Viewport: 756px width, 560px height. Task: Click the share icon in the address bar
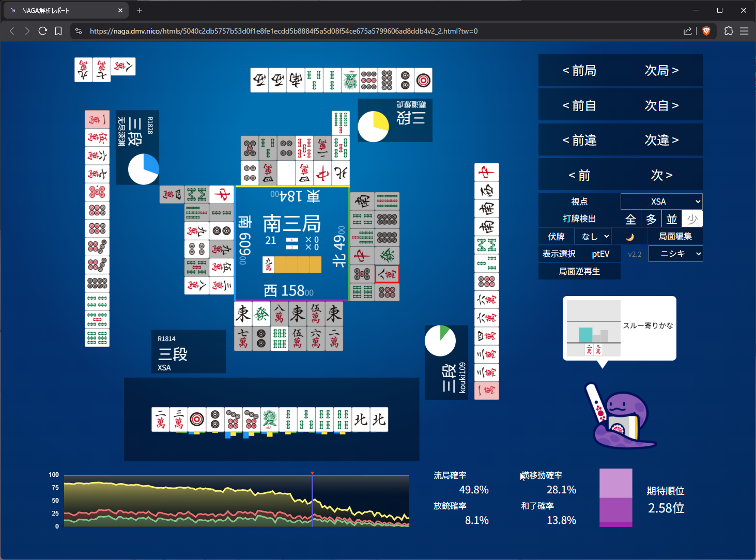687,31
